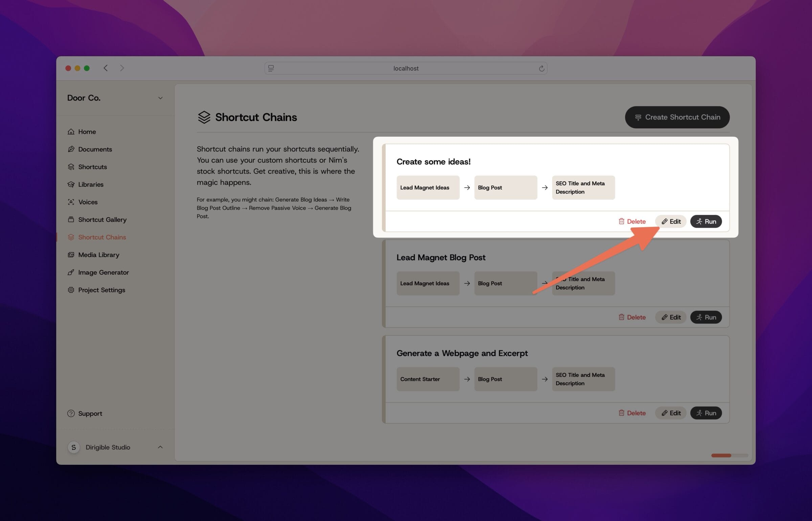Click Create Shortcut Chain button
This screenshot has width=812, height=521.
click(677, 117)
